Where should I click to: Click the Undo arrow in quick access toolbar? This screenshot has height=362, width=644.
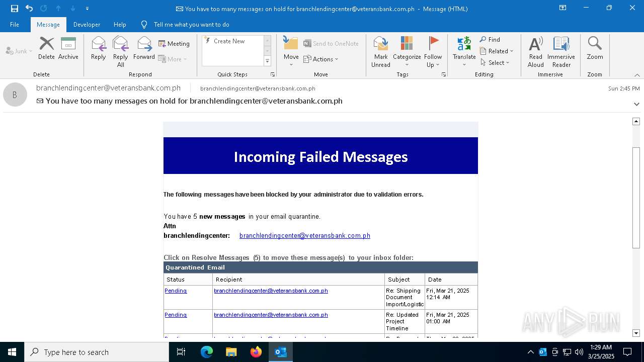tap(29, 9)
